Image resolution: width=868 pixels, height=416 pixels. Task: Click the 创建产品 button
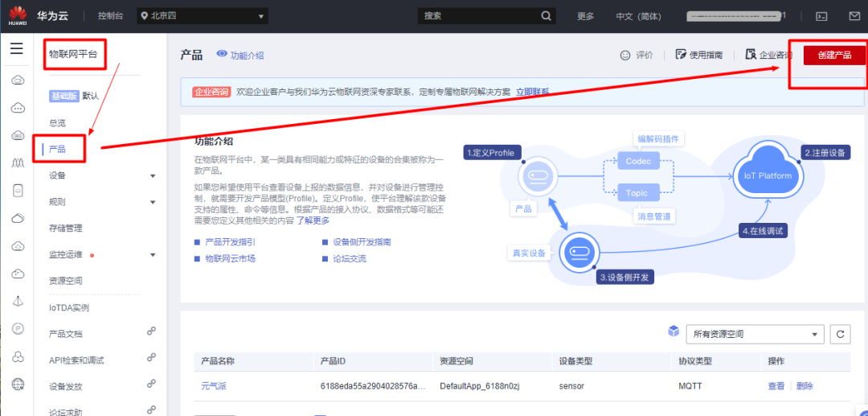click(834, 55)
